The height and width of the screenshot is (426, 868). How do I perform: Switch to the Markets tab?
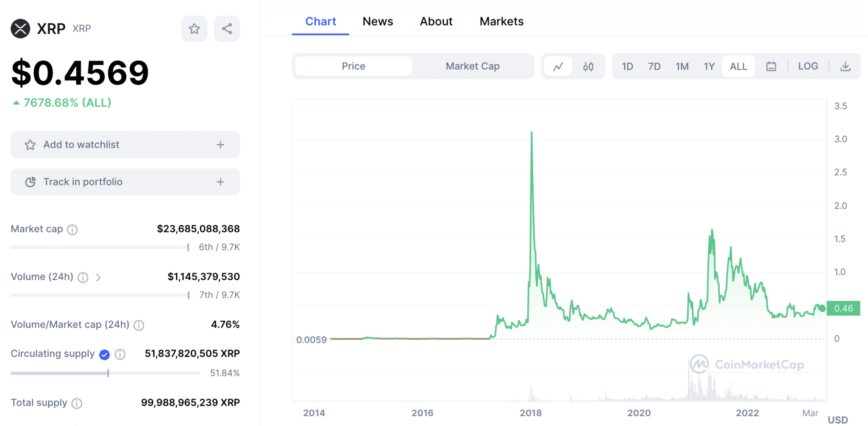[501, 22]
